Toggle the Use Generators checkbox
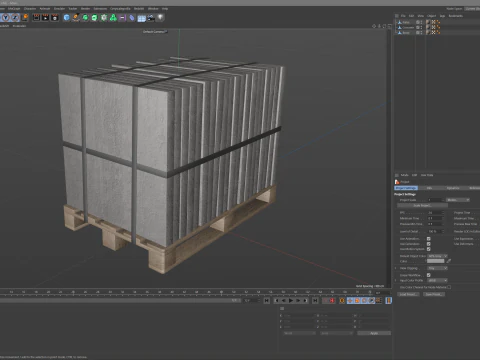The height and width of the screenshot is (360, 480). pos(429,244)
